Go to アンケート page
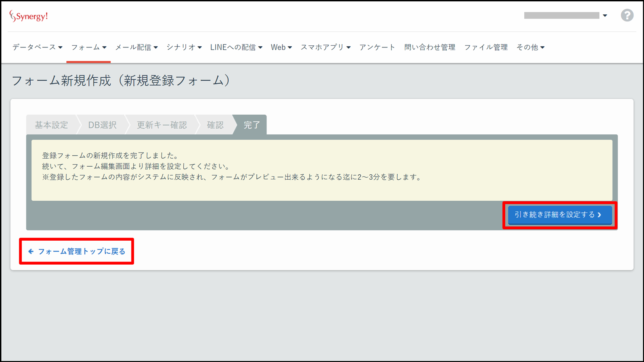Screen dimensions: 644x362 [377, 47]
